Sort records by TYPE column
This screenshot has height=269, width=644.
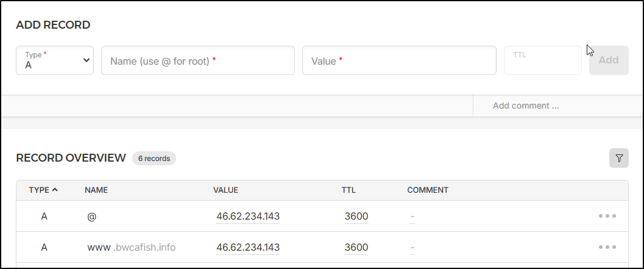[x=43, y=190]
